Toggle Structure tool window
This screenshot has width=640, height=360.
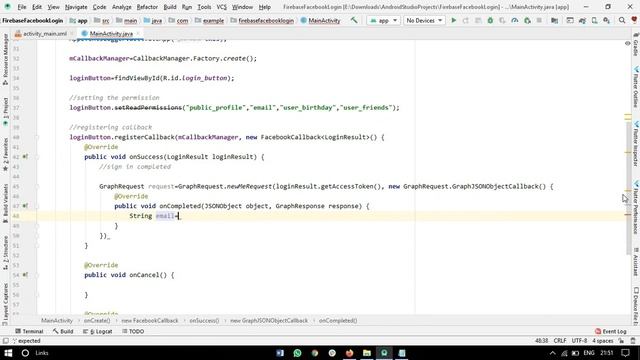click(5, 253)
